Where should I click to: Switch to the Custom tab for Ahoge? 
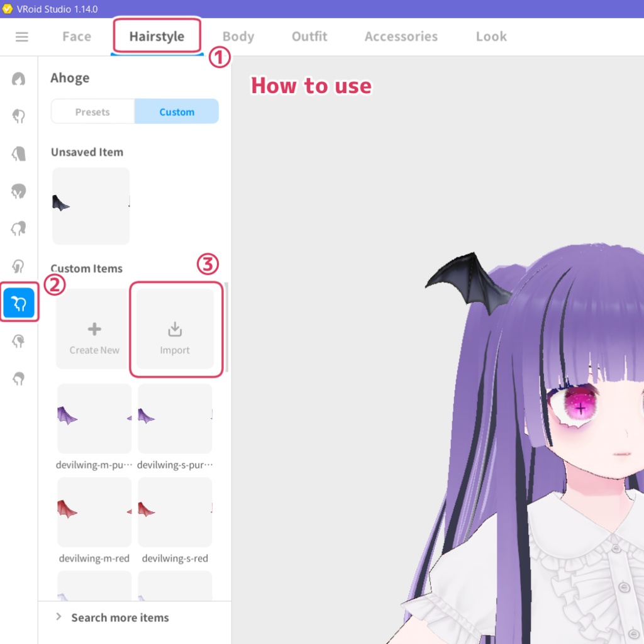[x=177, y=111]
